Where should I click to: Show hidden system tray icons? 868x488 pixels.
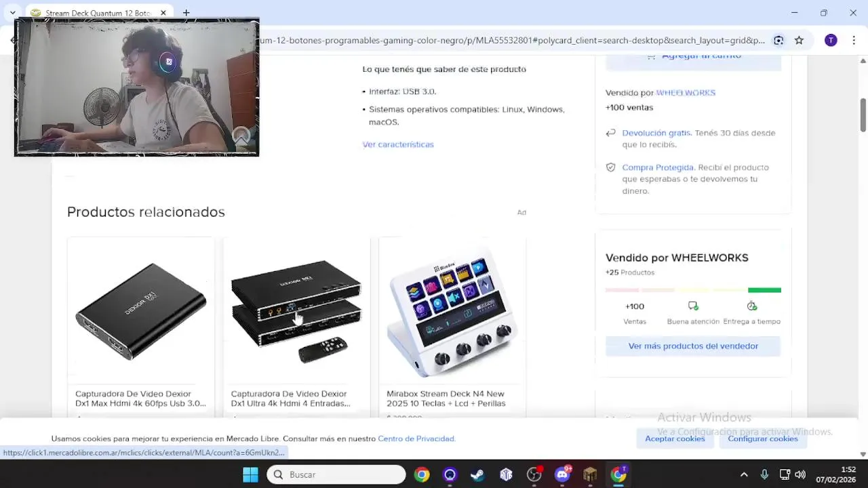744,474
